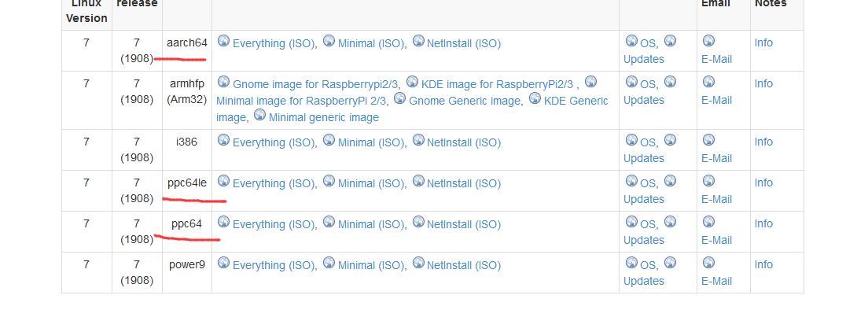Open Info release notes for power9
868x332 pixels.
(763, 264)
